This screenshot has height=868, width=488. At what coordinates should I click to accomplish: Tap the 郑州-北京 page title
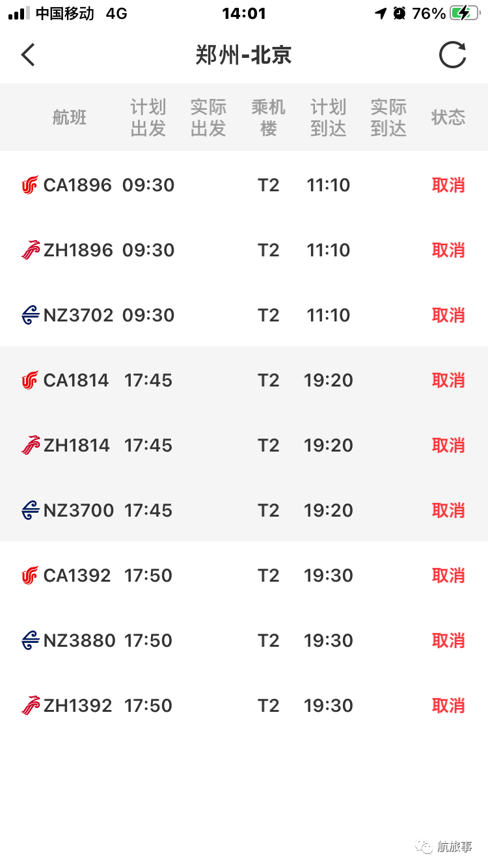[243, 55]
